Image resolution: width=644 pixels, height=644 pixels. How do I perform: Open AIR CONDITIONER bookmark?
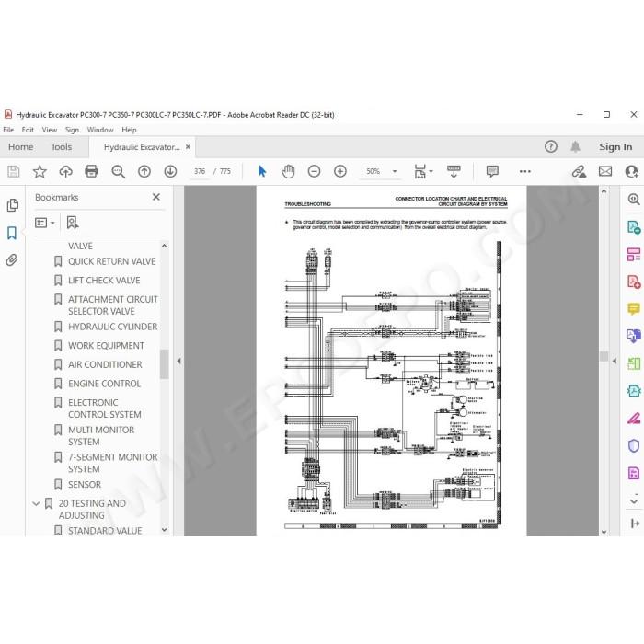click(105, 364)
